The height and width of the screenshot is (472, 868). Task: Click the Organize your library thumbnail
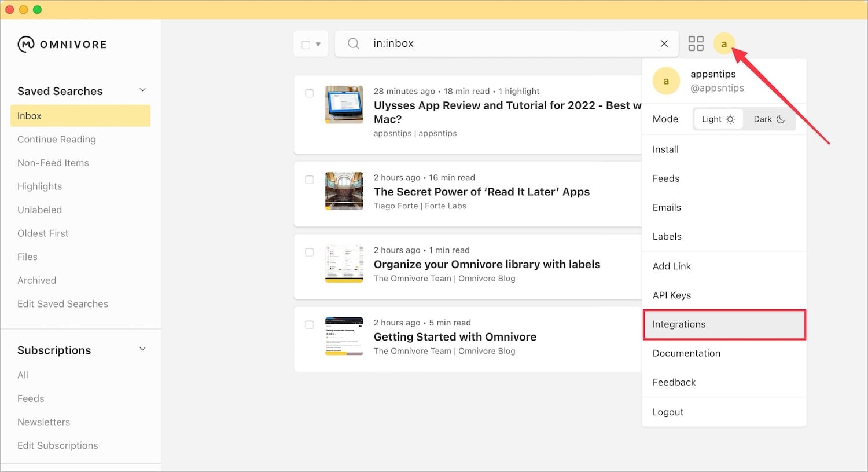(x=344, y=264)
